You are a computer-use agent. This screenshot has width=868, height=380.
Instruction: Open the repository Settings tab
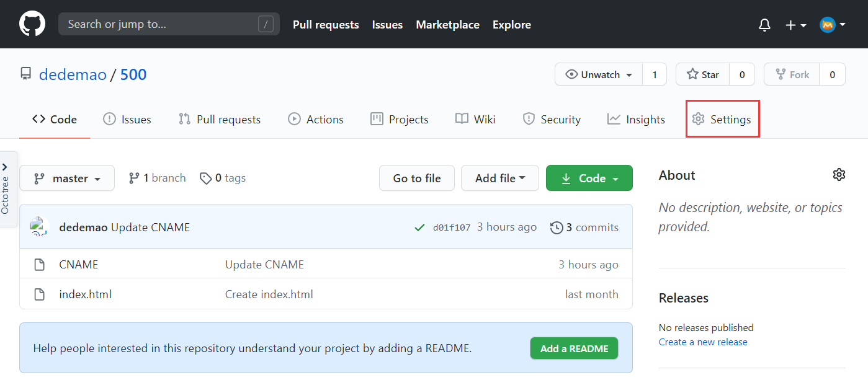(722, 120)
